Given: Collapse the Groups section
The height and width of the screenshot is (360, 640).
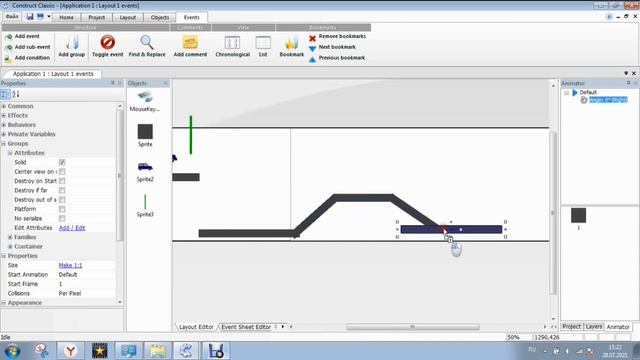Looking at the screenshot, I should point(4,144).
